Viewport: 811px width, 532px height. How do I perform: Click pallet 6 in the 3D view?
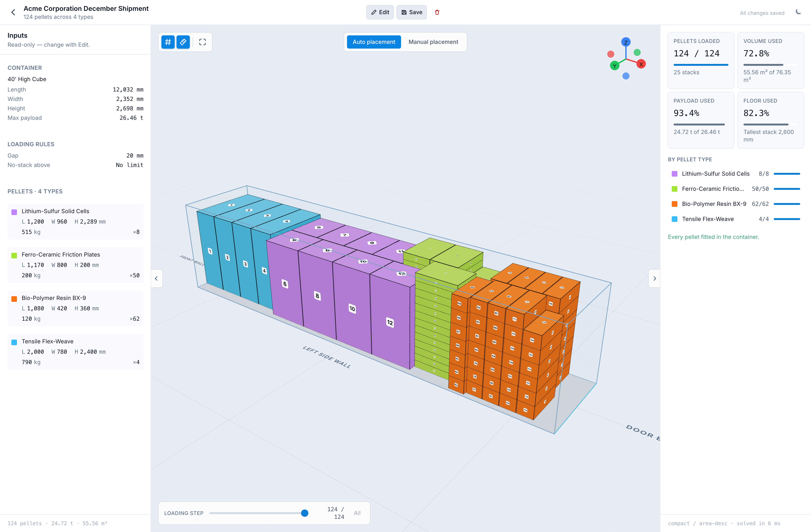pos(284,284)
